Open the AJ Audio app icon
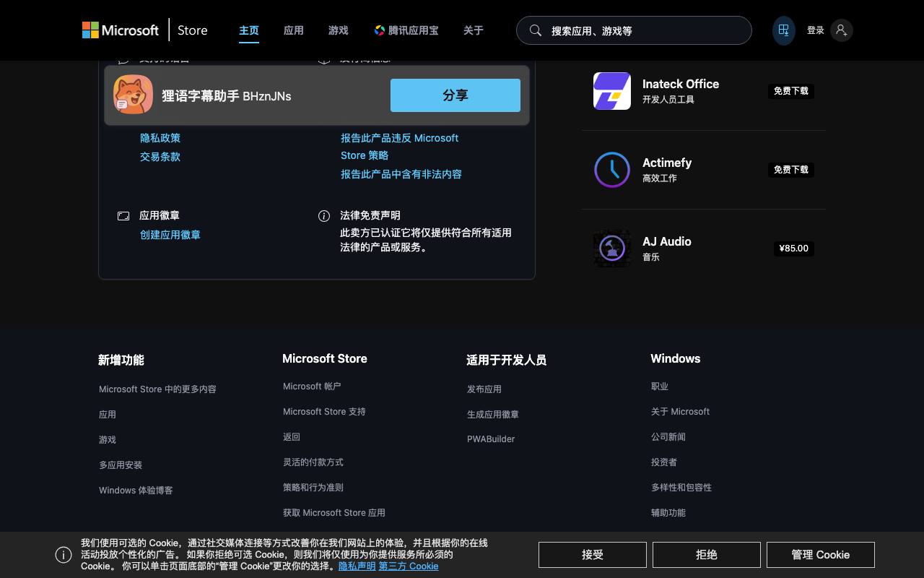 coord(612,249)
